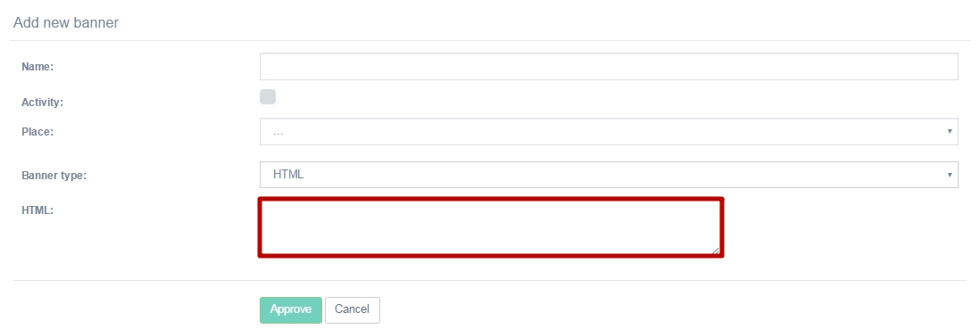Click the resize grip of HTML textarea
The image size is (980, 329).
(x=715, y=251)
